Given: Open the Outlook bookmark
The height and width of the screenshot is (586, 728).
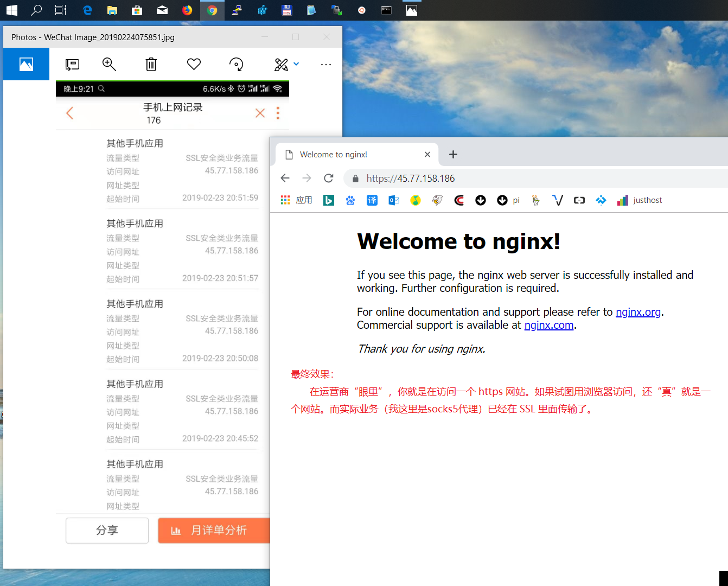Looking at the screenshot, I should 394,200.
